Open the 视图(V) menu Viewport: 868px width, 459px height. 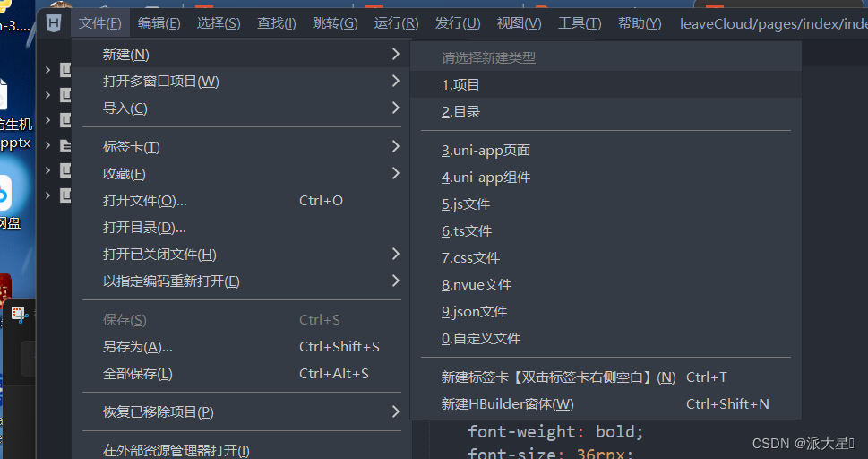[520, 23]
